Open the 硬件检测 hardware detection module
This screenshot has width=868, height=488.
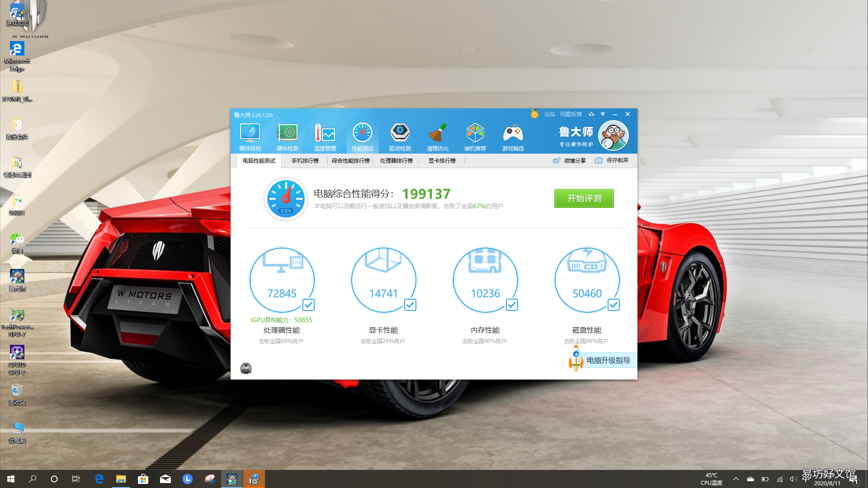coord(288,137)
